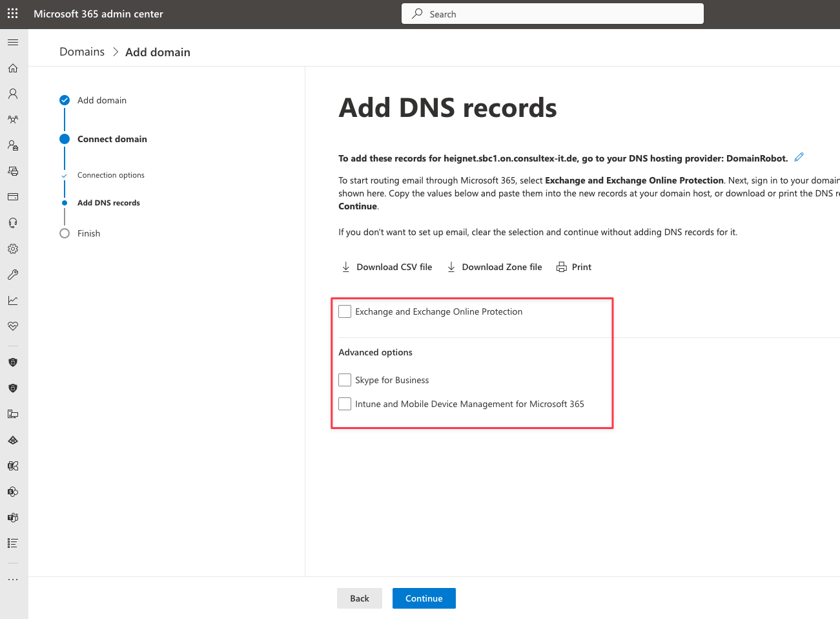Open Teams admin center icon
The image size is (840, 619).
pyautogui.click(x=13, y=518)
